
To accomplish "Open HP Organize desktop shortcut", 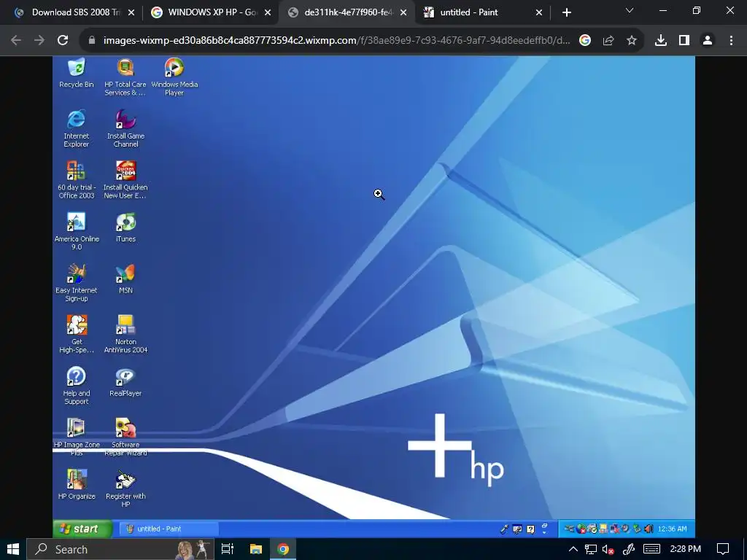I will [x=76, y=484].
